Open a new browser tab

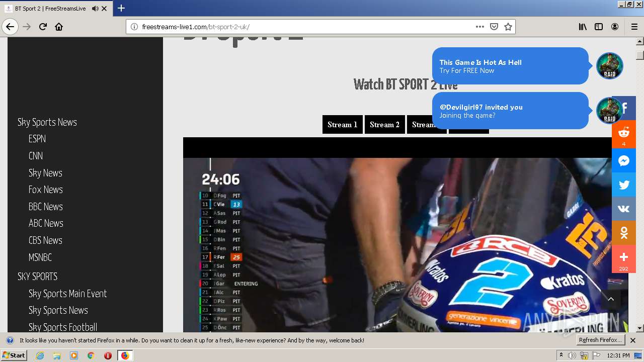(x=121, y=8)
